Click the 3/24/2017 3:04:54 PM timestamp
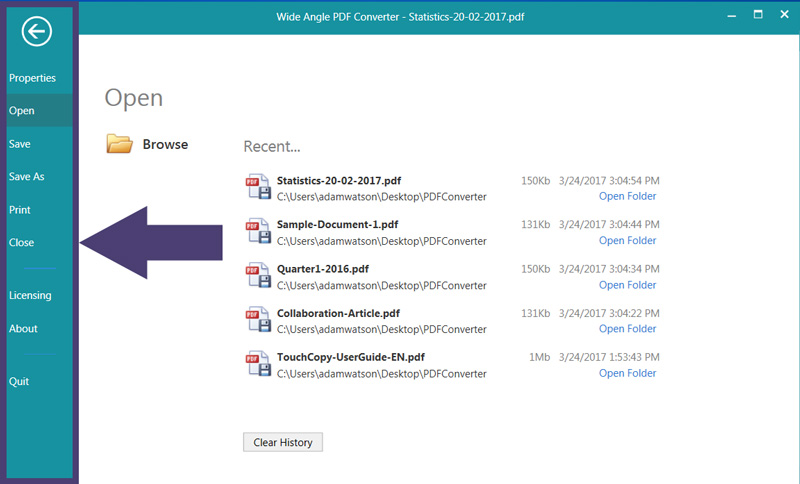The image size is (800, 484). [x=609, y=181]
